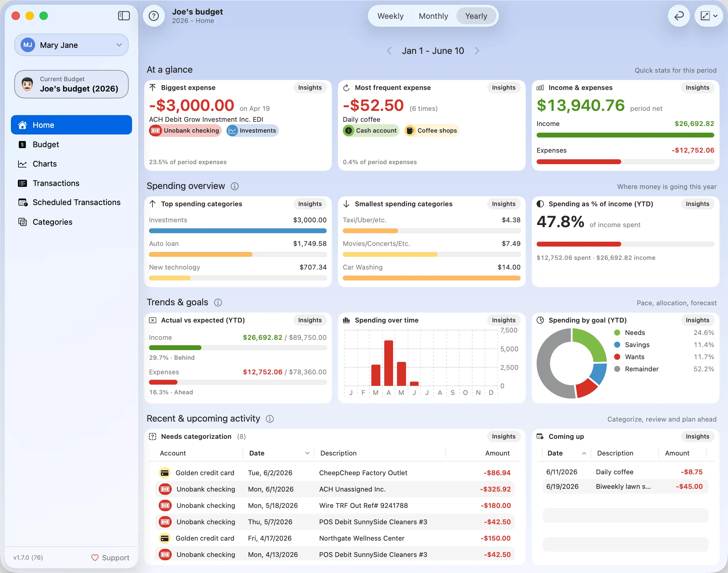Open Insights for Spending over time
The width and height of the screenshot is (728, 573).
point(504,320)
